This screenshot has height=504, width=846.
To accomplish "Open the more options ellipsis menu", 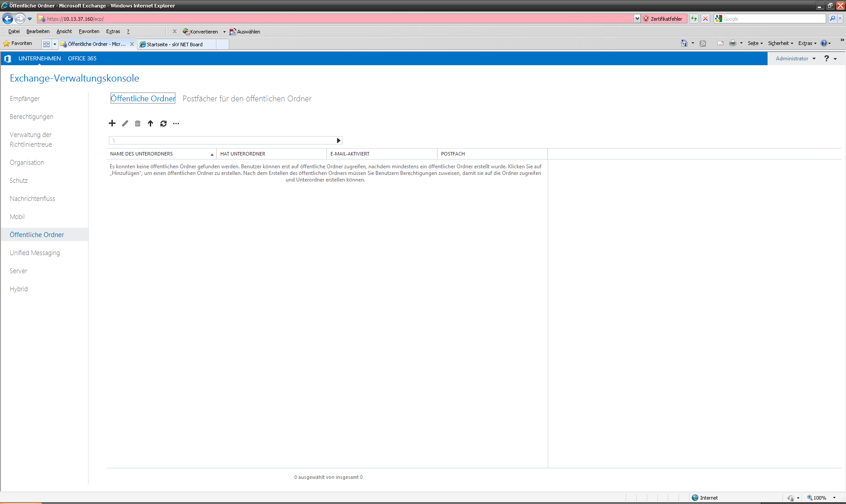I will (176, 123).
